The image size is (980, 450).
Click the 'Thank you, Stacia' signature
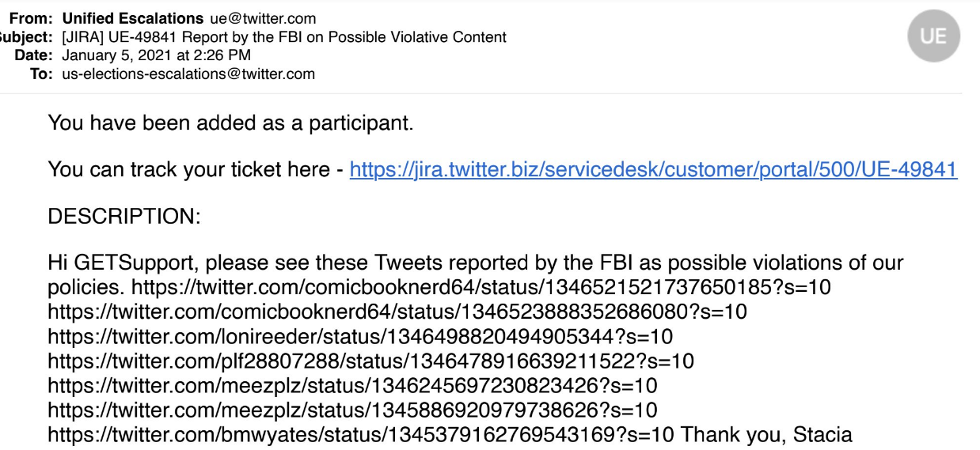point(766,435)
